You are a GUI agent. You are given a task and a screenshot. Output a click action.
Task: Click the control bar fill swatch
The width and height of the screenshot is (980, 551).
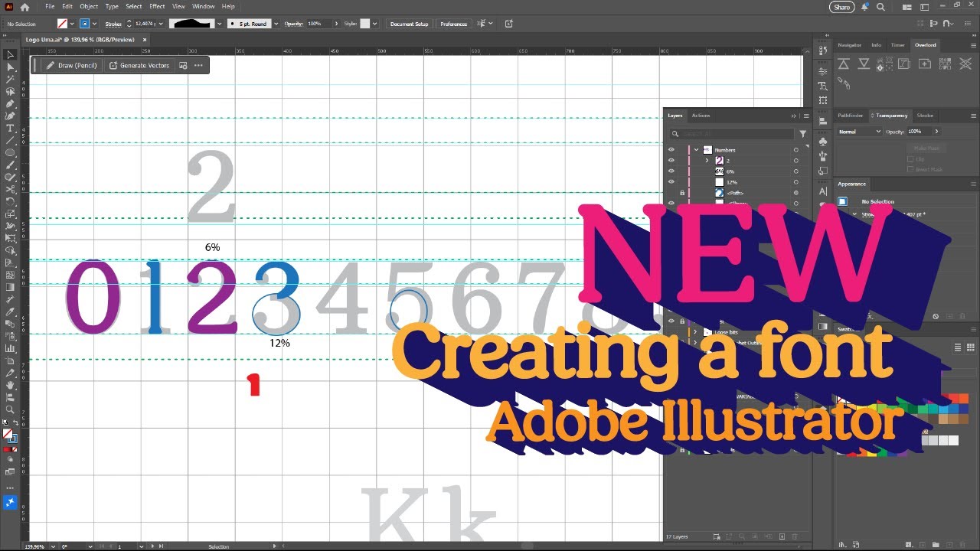coord(63,24)
